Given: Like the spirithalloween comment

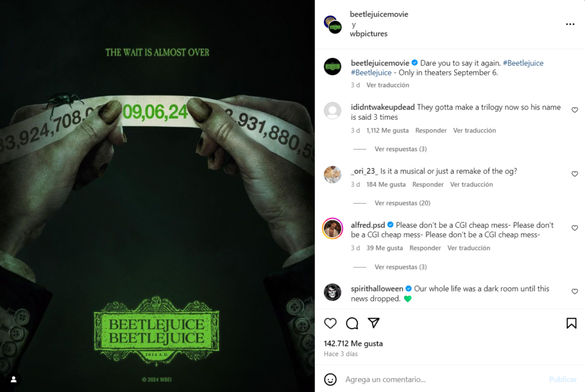Looking at the screenshot, I should point(575,292).
